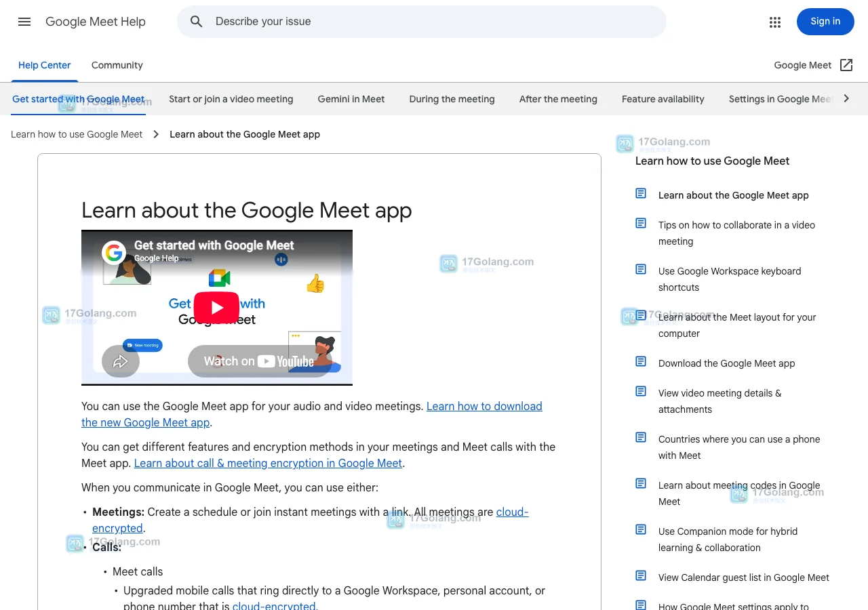Open Learn about call & meeting encryption link
The width and height of the screenshot is (868, 610).
click(268, 463)
